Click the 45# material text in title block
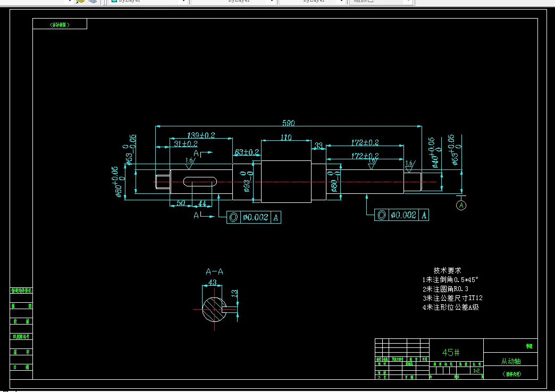The height and width of the screenshot is (392, 555). (451, 352)
